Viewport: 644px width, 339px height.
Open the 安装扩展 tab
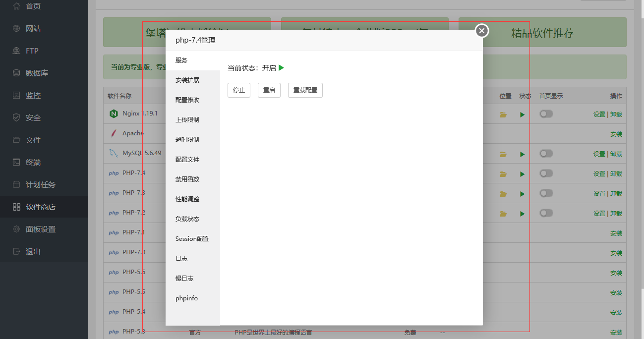pos(193,80)
